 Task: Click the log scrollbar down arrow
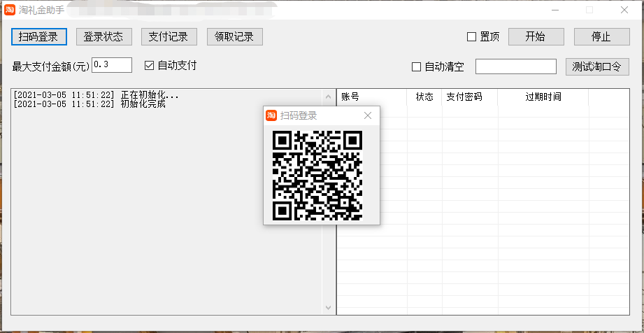(x=328, y=307)
